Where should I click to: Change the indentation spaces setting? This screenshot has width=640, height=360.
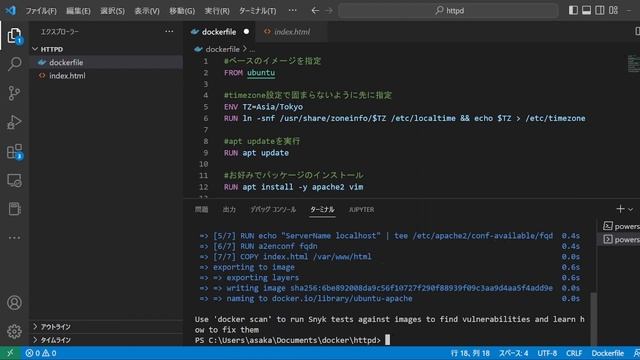tap(513, 353)
